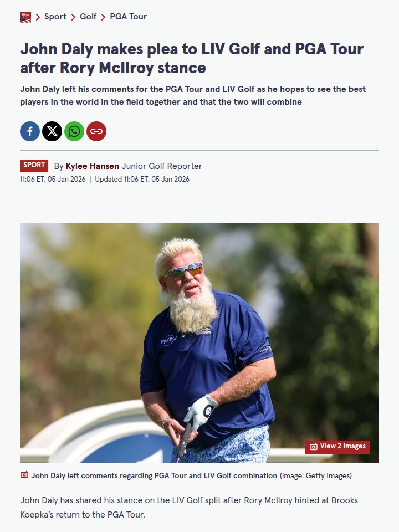Click View 2 Images button
The height and width of the screenshot is (532, 399).
tap(337, 447)
